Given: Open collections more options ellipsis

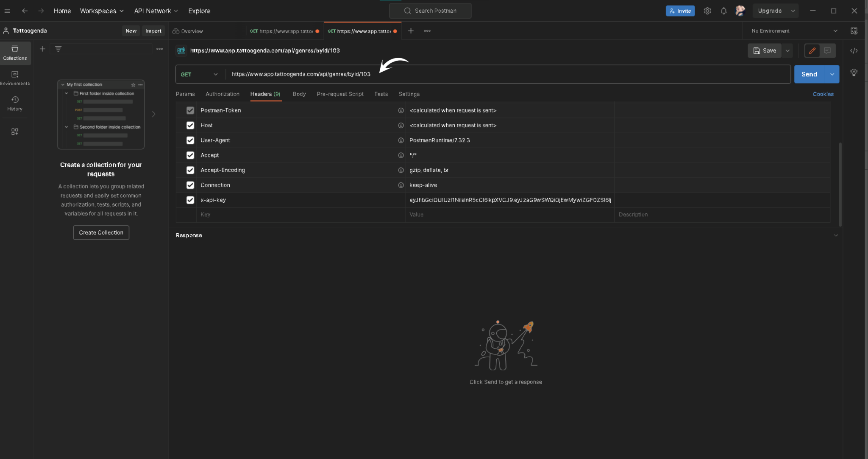Looking at the screenshot, I should [159, 49].
